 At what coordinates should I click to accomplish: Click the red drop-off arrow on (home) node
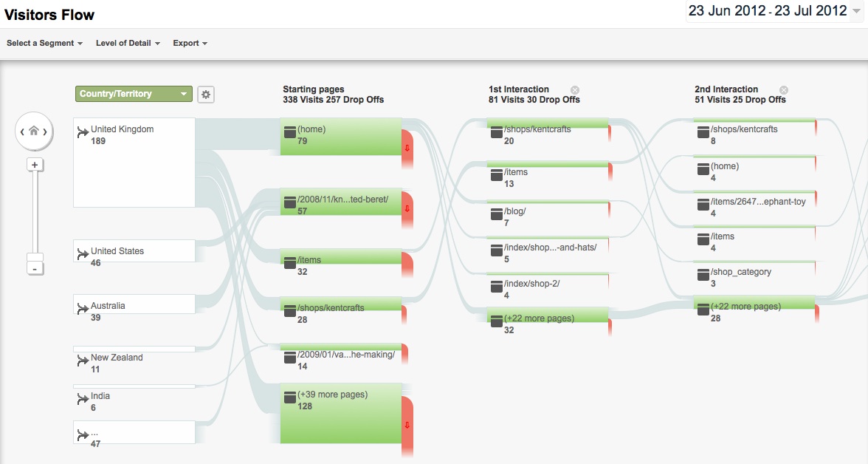tap(407, 148)
